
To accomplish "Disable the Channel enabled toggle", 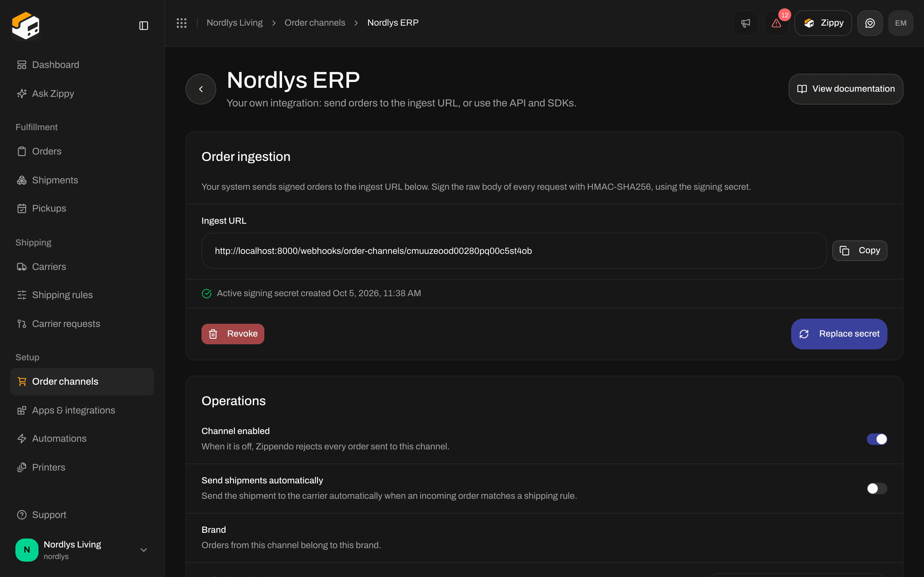I will pos(877,439).
